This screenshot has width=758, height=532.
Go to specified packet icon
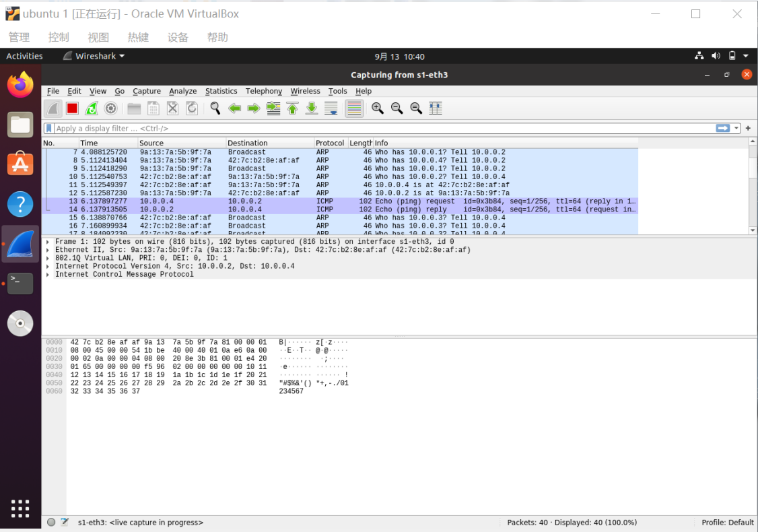[273, 108]
